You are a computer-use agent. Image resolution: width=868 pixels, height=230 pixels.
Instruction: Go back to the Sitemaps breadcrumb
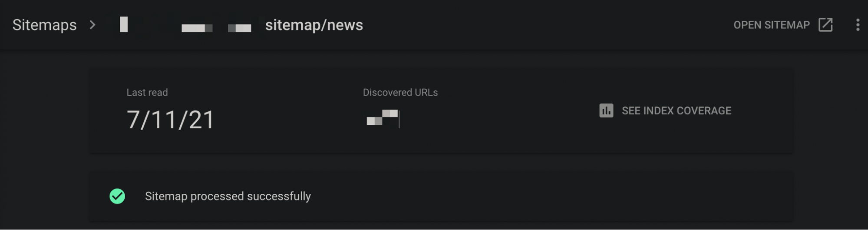coord(44,25)
